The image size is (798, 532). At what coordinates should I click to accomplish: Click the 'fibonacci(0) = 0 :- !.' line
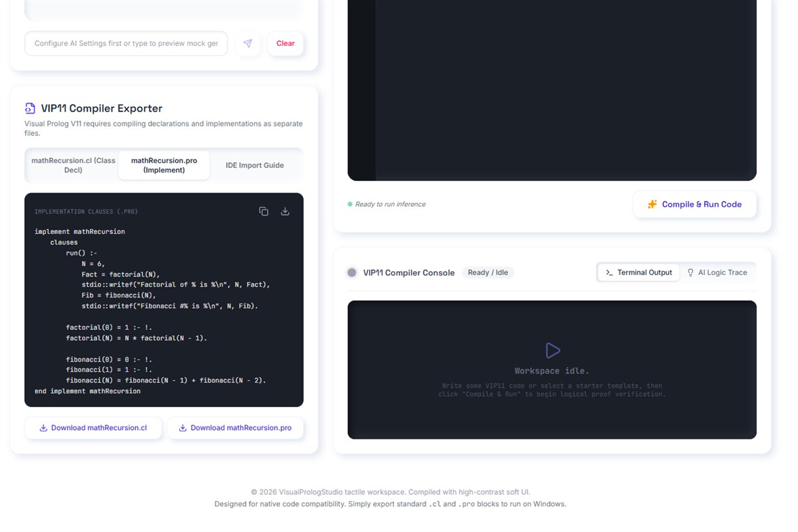point(109,360)
